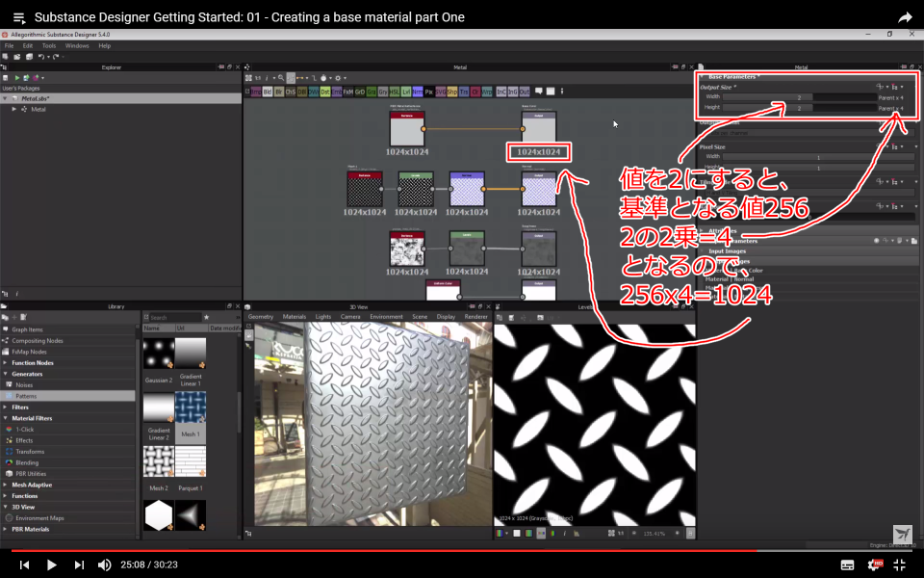
Task: Skip to next video
Action: click(x=79, y=565)
